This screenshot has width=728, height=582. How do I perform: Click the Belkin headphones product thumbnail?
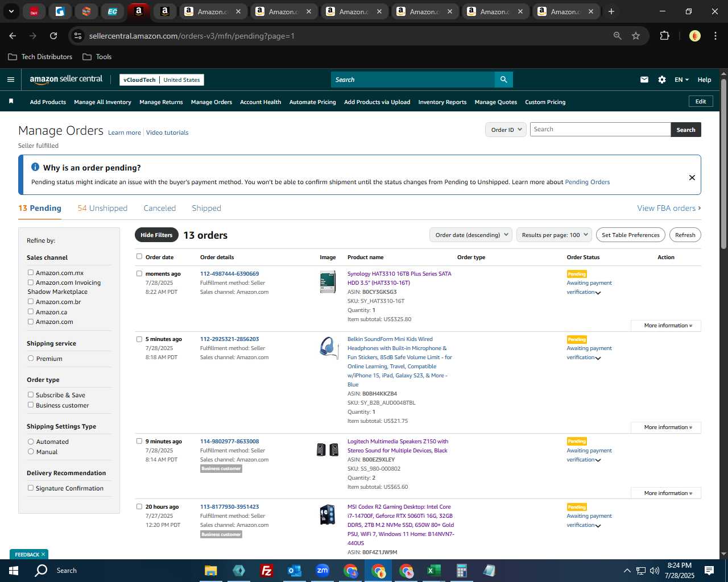(329, 347)
